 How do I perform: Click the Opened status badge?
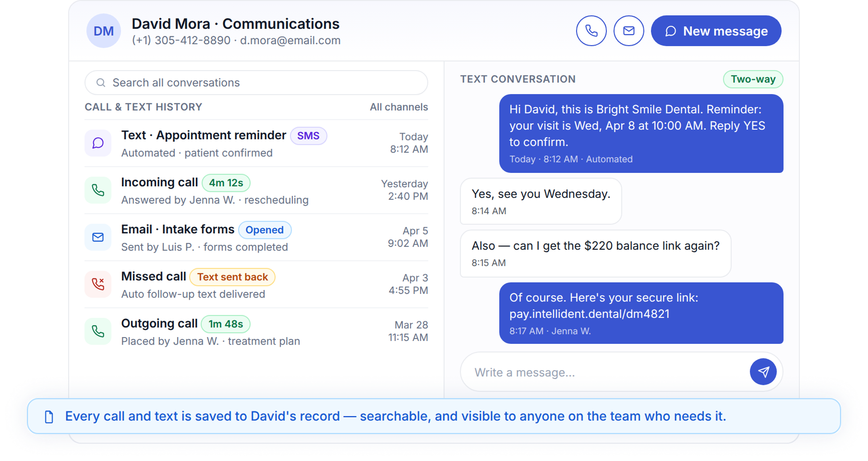(265, 230)
